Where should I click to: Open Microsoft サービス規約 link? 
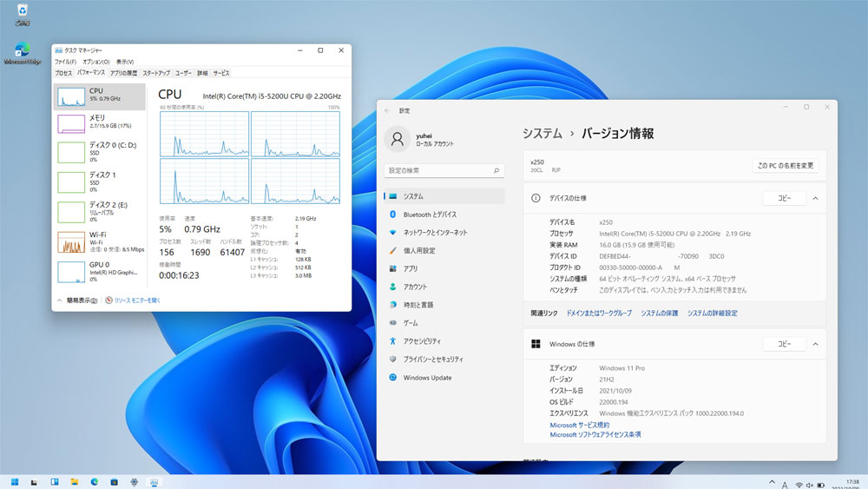(580, 425)
